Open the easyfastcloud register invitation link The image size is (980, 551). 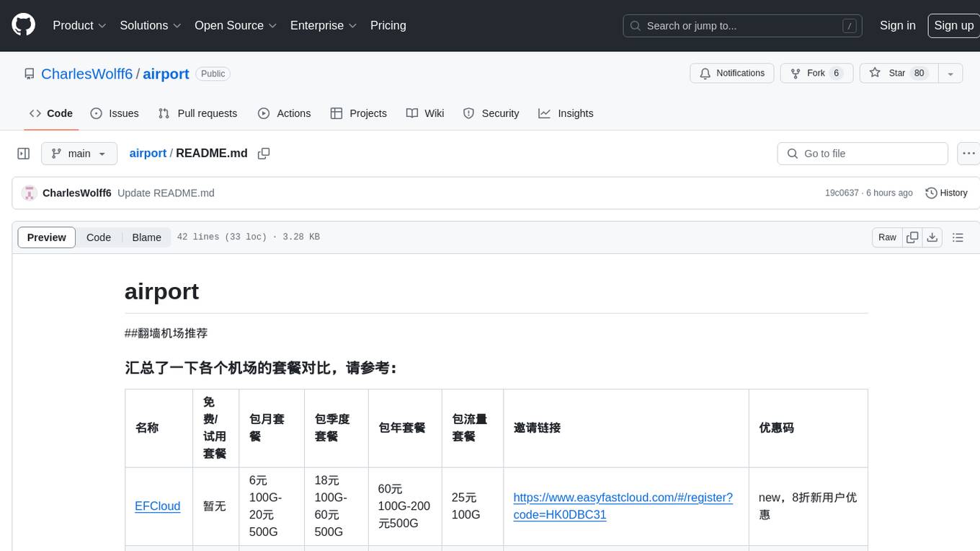point(623,506)
